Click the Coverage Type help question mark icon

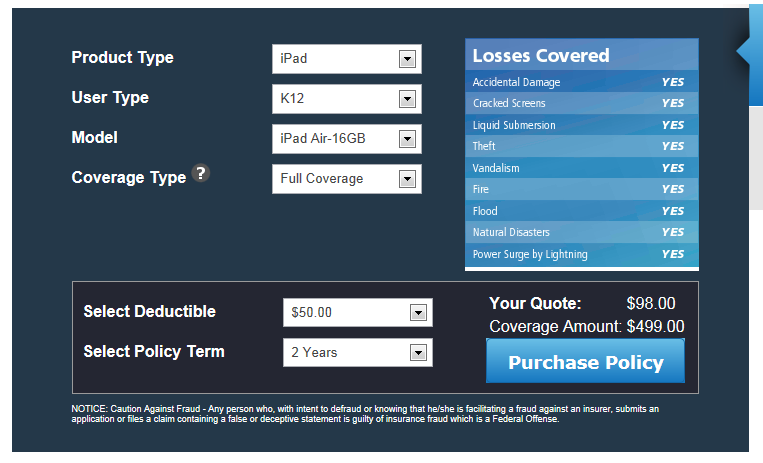point(200,173)
